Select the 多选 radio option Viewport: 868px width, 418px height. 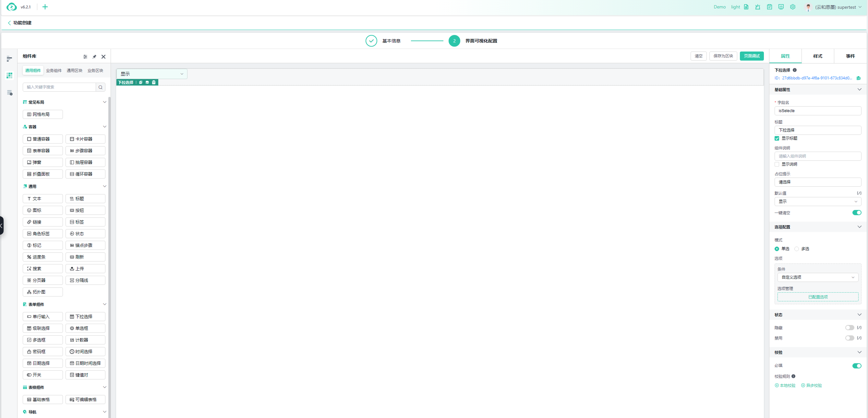pyautogui.click(x=797, y=249)
